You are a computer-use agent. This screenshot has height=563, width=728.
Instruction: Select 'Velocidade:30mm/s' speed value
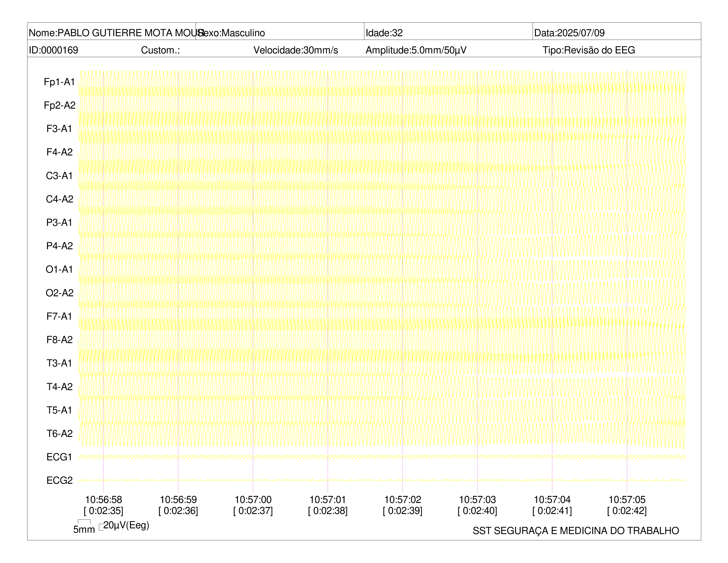pos(296,50)
